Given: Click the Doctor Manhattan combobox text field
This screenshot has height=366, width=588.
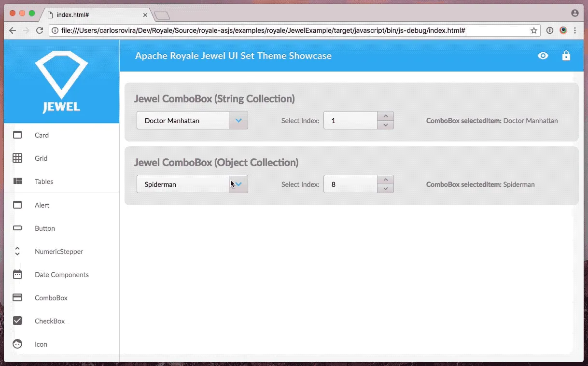Looking at the screenshot, I should (183, 120).
